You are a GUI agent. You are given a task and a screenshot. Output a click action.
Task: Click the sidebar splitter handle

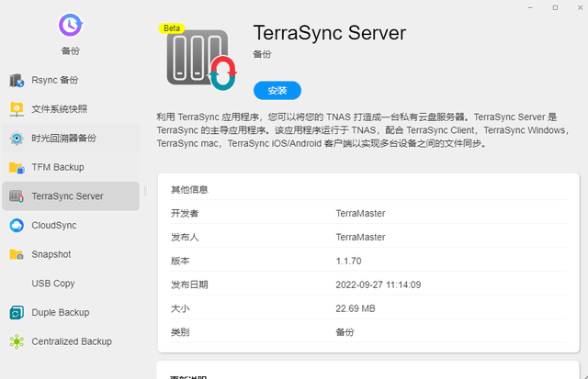point(145,192)
